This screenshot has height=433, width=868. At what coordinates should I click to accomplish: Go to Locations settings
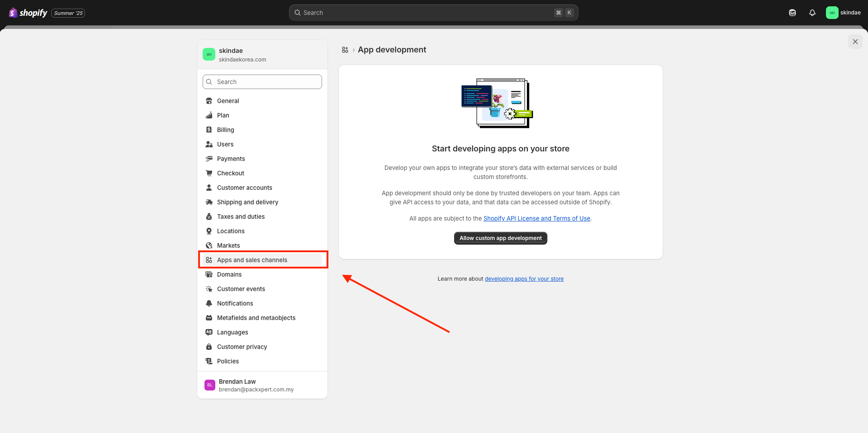click(x=262, y=231)
